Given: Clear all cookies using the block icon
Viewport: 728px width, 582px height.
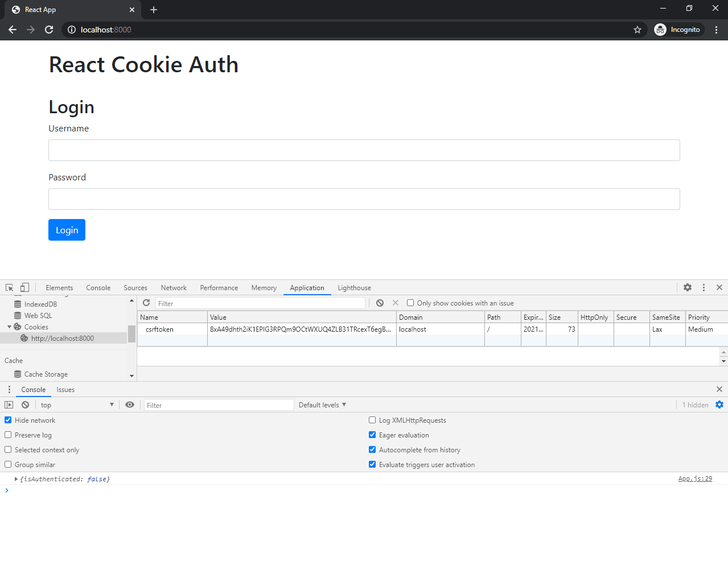Looking at the screenshot, I should point(380,303).
